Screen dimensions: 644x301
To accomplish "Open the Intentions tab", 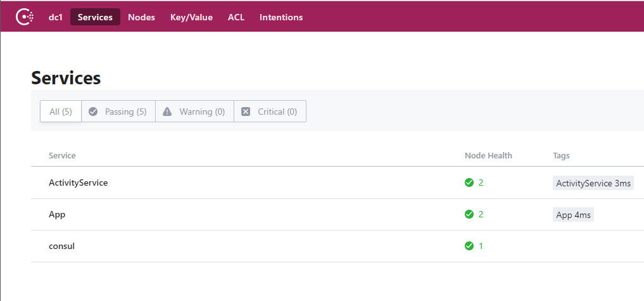I will click(x=281, y=17).
